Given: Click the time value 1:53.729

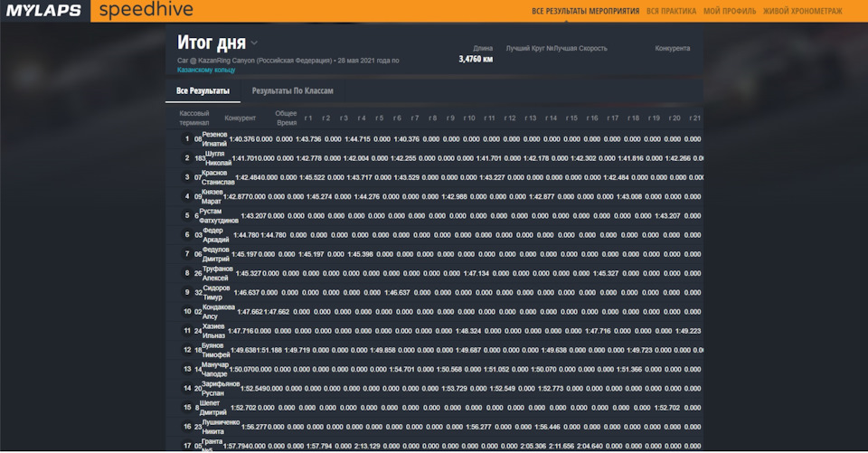Looking at the screenshot, I should click(454, 388).
